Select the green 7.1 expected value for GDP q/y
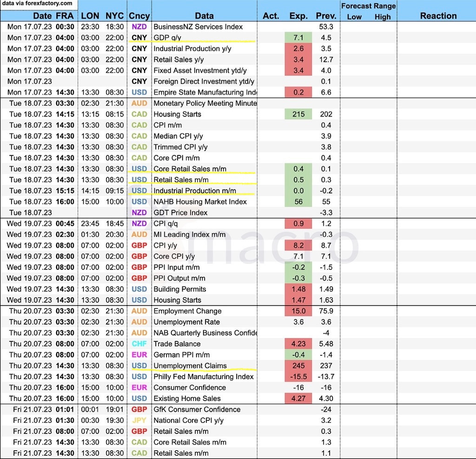The image size is (476, 459). 298,38
